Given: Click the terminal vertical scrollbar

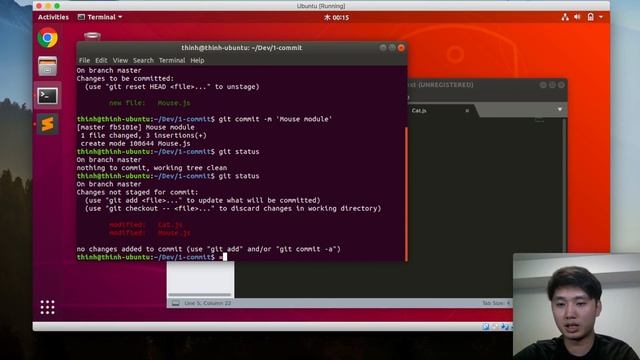Looking at the screenshot, I should [406, 194].
